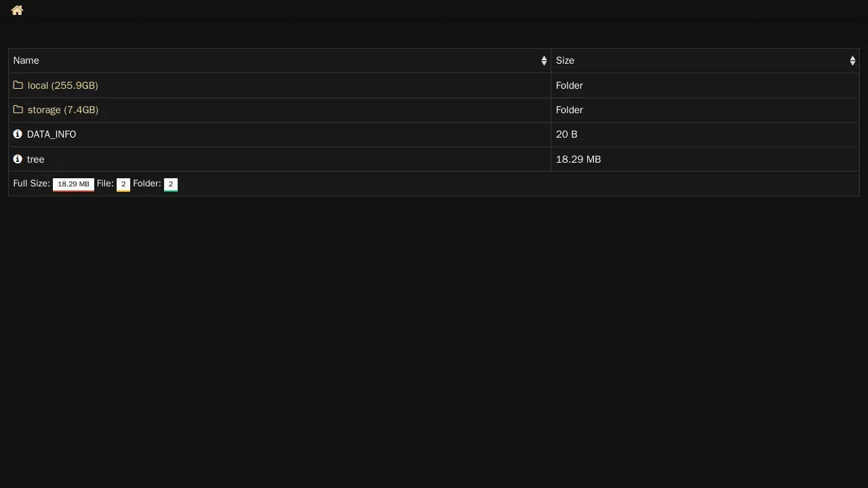Viewport: 868px width, 488px height.
Task: Sort the table by Name header
Action: tap(26, 61)
